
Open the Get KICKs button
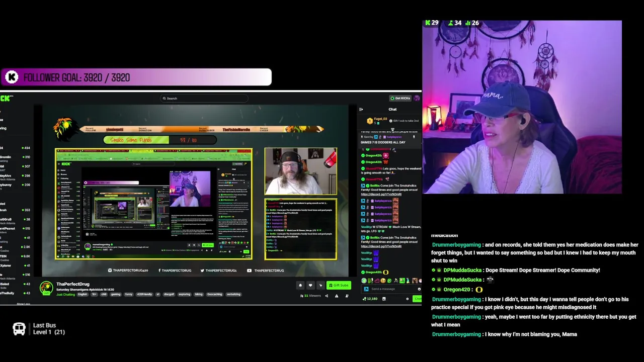(401, 98)
